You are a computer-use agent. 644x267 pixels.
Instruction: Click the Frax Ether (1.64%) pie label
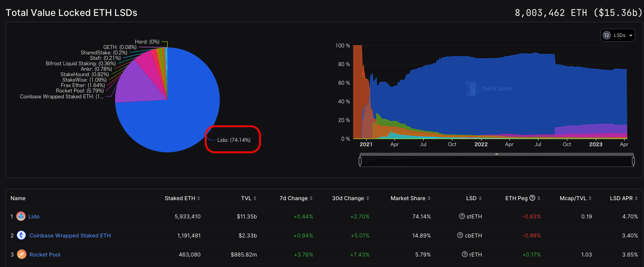[83, 85]
